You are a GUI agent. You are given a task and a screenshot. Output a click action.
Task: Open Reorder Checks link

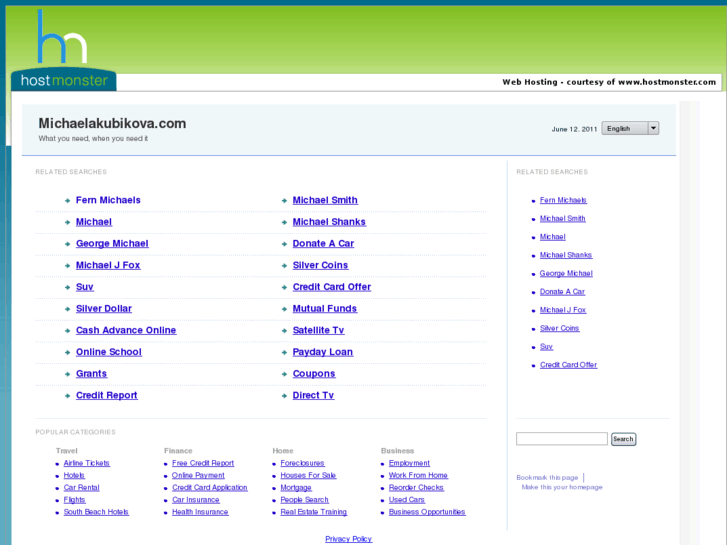pyautogui.click(x=416, y=487)
